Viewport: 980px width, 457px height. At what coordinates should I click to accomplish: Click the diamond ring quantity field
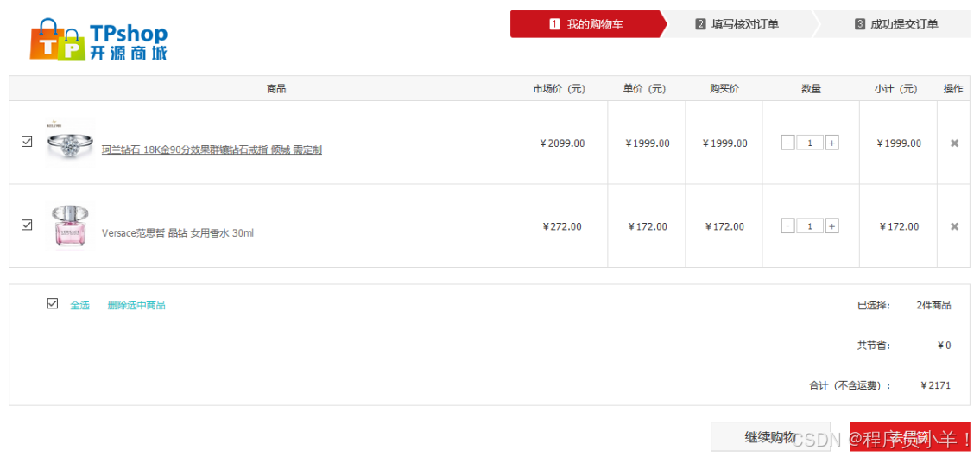(x=810, y=143)
